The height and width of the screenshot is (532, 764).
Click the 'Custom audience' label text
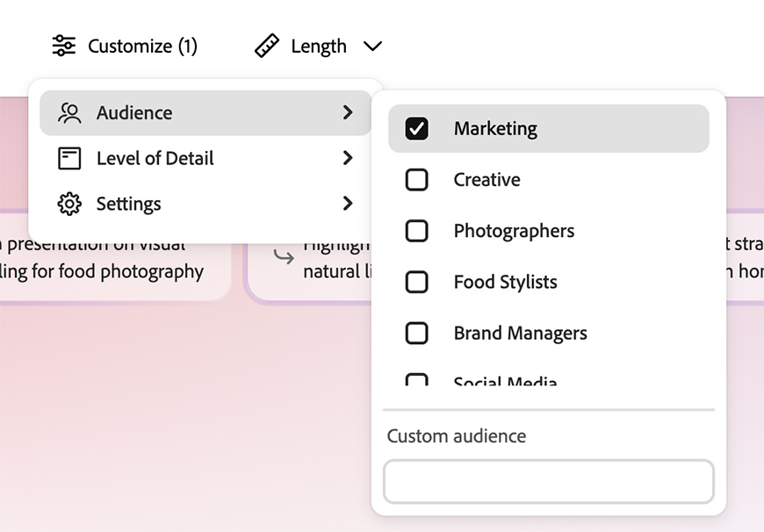coord(457,436)
